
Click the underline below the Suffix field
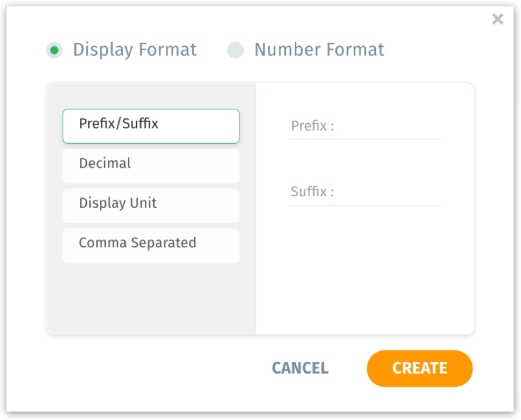coord(365,206)
